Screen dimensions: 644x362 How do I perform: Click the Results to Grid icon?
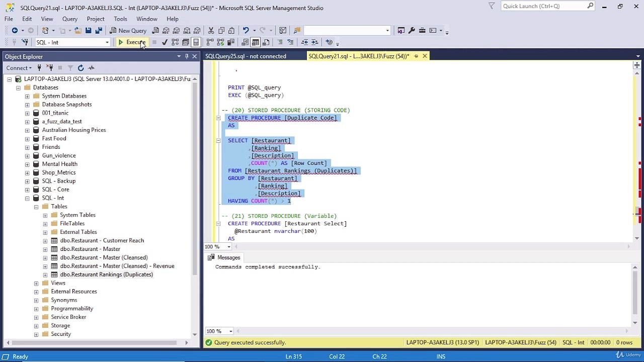click(x=256, y=42)
